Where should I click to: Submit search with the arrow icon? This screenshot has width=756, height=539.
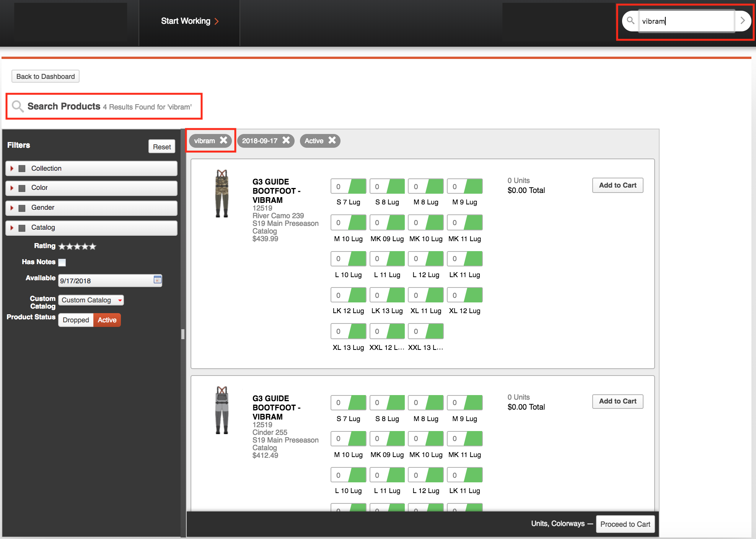(742, 21)
